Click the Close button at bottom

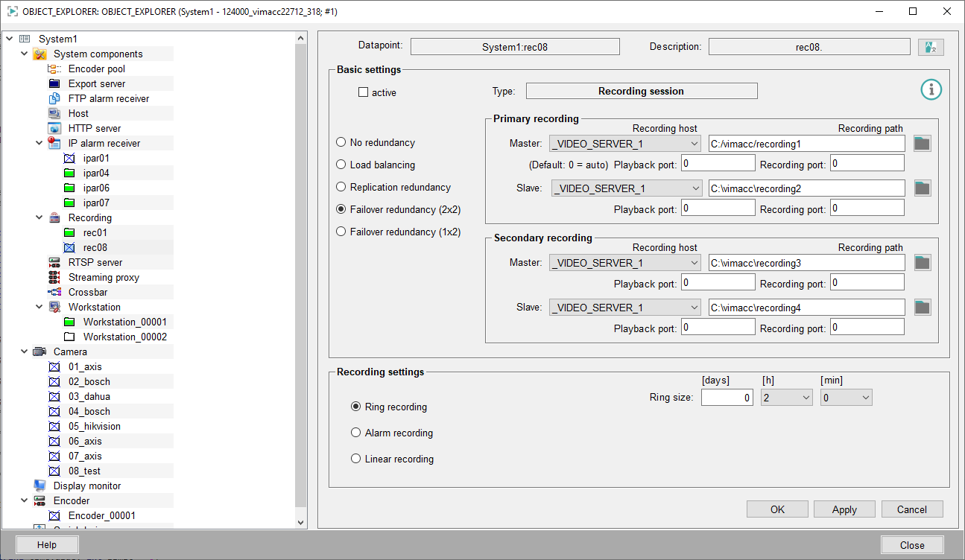tap(912, 545)
